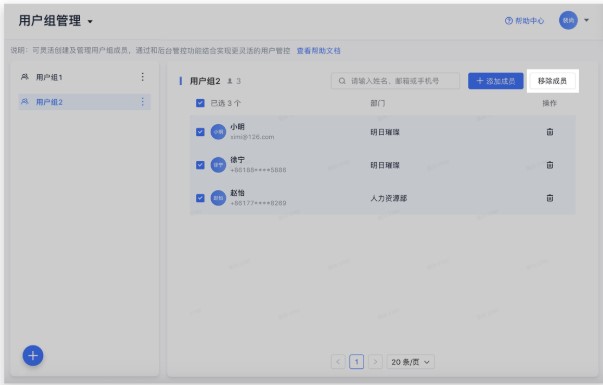
Task: Click the search magnifier icon
Action: point(342,81)
